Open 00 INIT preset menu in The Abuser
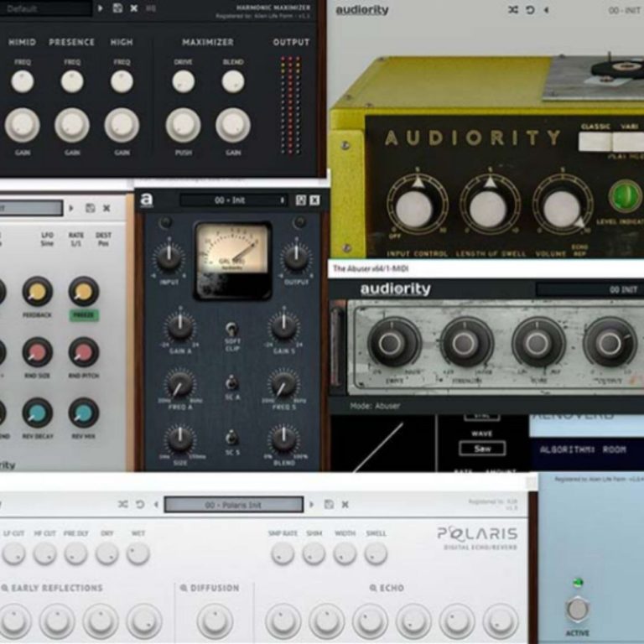The image size is (644, 644). pos(590,289)
